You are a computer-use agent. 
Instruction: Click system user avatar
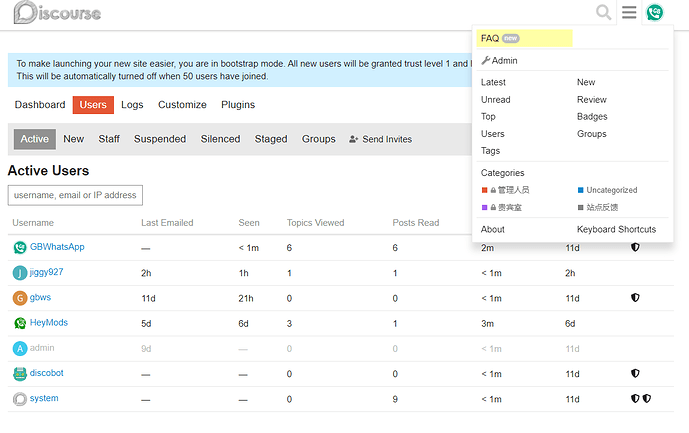coord(20,399)
